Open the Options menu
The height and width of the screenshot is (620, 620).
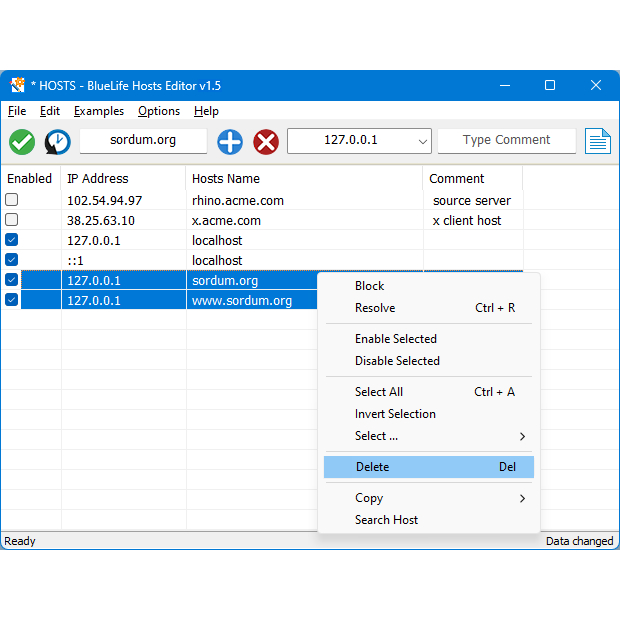pyautogui.click(x=159, y=111)
